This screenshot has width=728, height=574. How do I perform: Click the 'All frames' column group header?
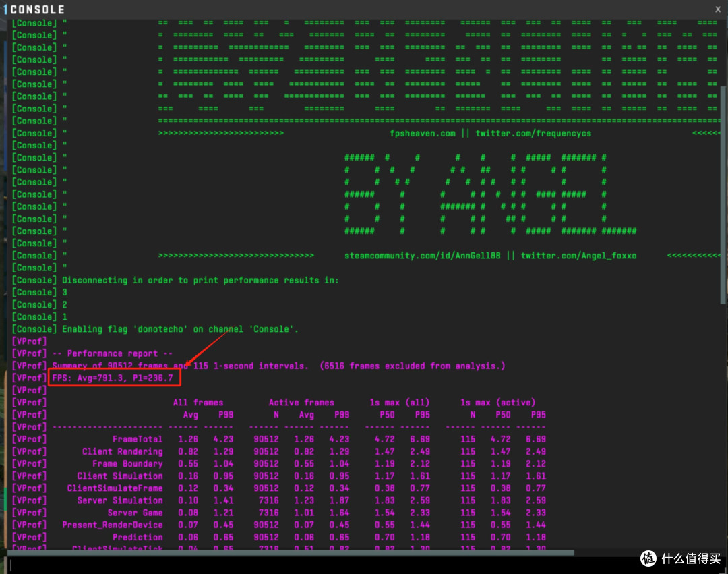point(198,403)
